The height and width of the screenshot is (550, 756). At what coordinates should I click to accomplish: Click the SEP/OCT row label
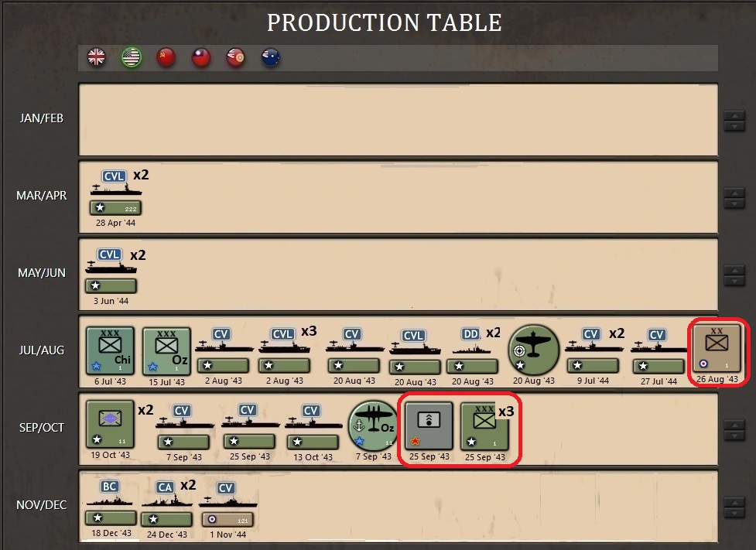[x=42, y=428]
